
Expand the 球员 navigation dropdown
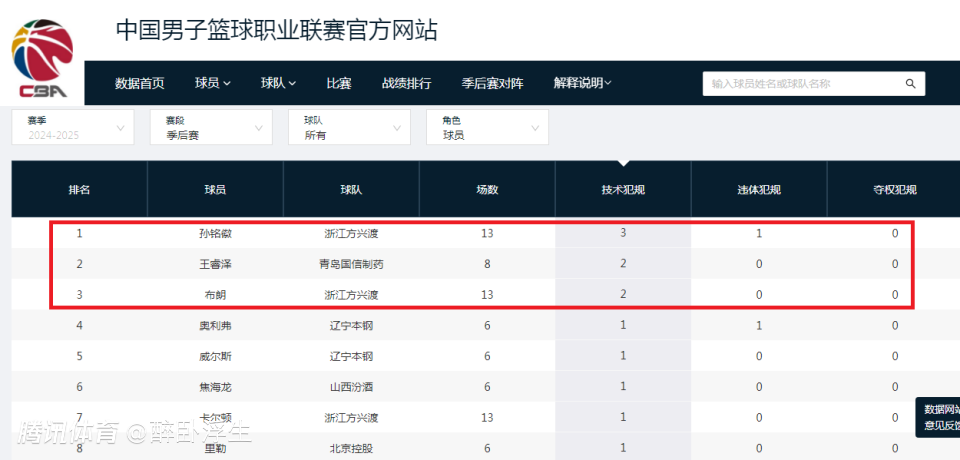[x=213, y=84]
